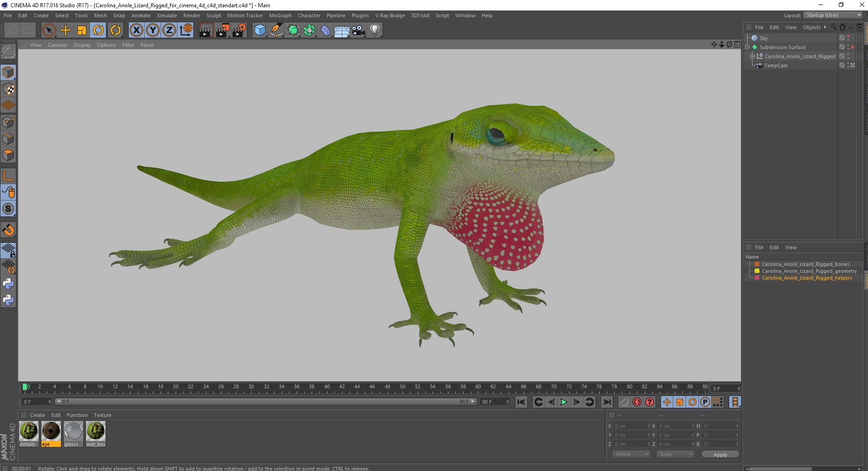Toggle autokeying button
The image size is (868, 471).
(637, 402)
